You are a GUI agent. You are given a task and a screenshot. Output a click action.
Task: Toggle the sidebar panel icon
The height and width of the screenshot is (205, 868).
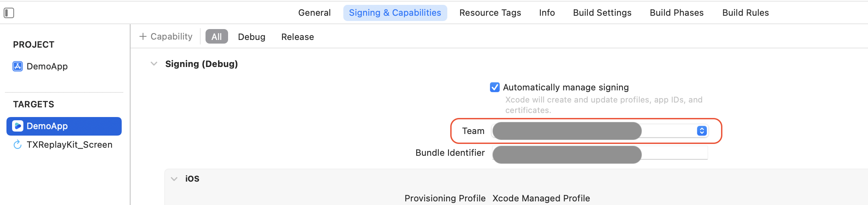pos(9,13)
